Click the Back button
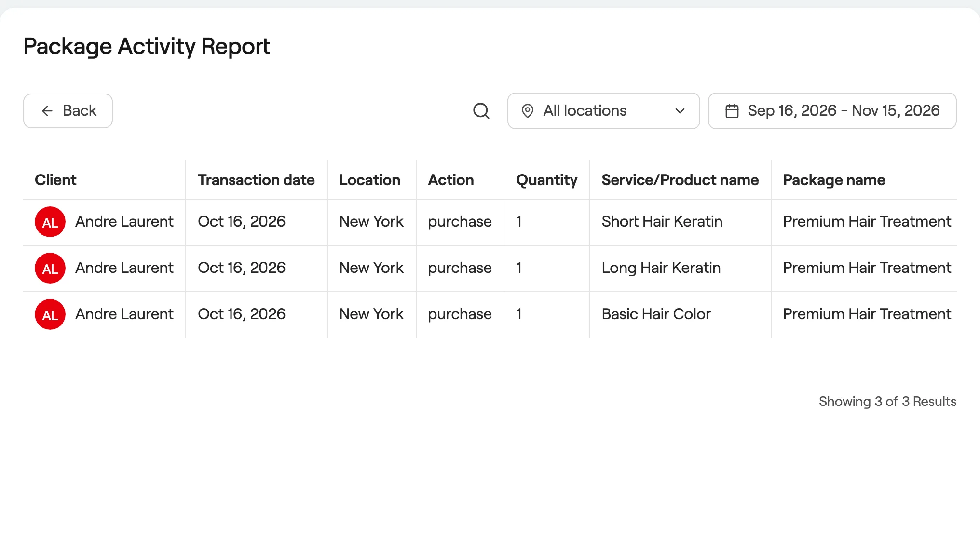 pyautogui.click(x=68, y=111)
